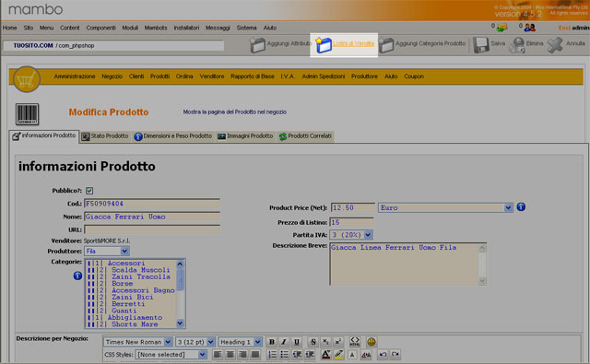This screenshot has height=364, width=590.
Task: Click the info icon beside currency dropdown
Action: click(x=521, y=206)
